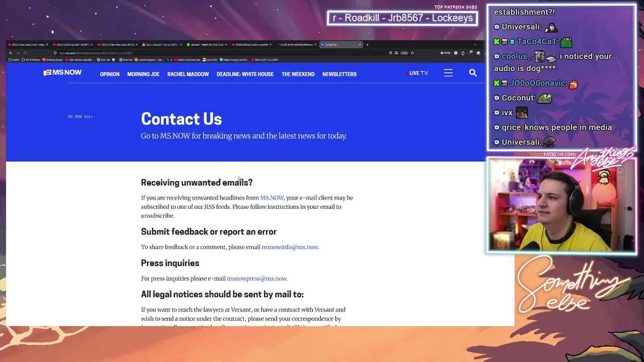
Task: Open the Opinion section
Action: [x=110, y=74]
